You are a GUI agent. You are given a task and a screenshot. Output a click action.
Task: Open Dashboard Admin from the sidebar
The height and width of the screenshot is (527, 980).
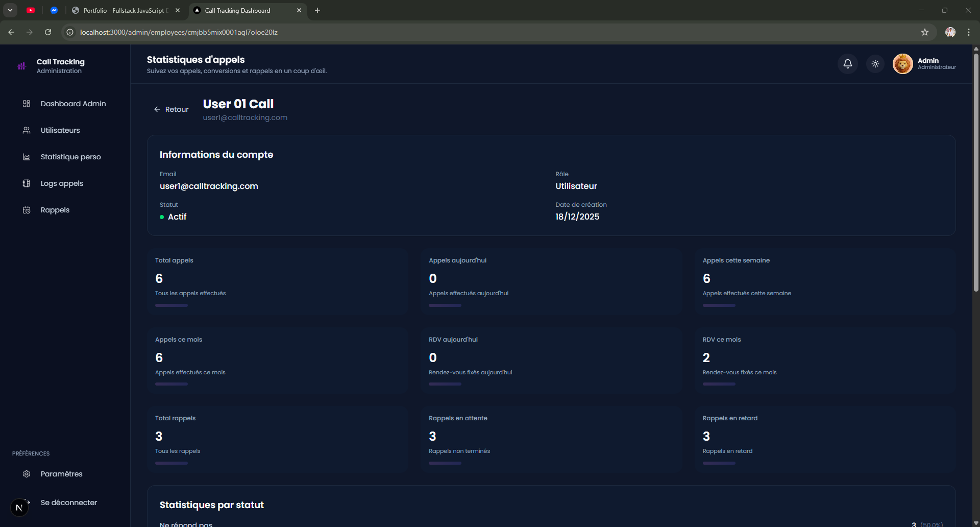(x=73, y=104)
